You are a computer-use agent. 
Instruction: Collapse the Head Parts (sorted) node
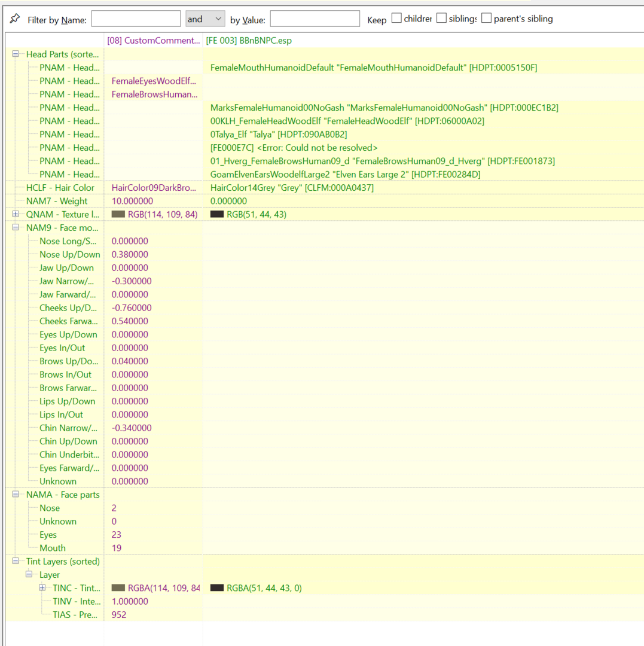point(16,54)
